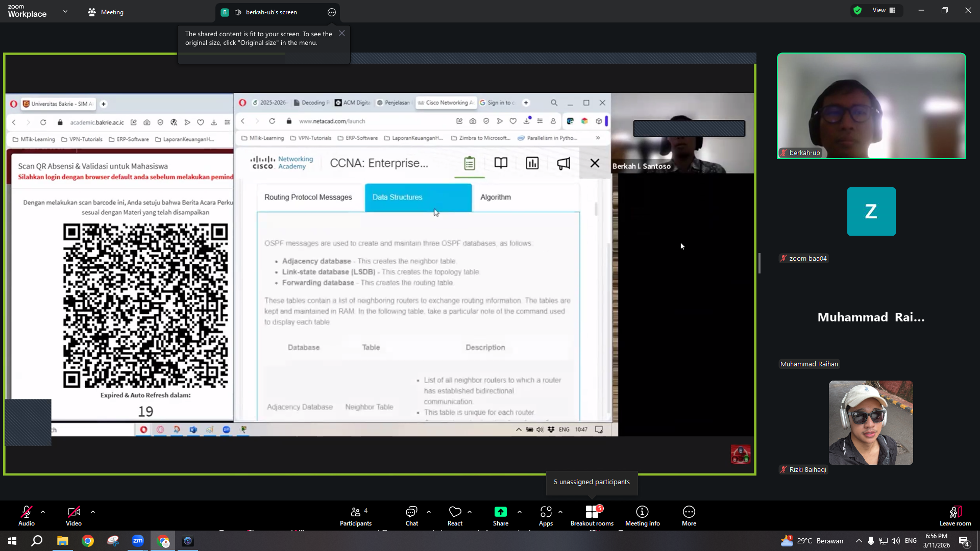Screen dimensions: 980x551
Task: Open the Parallelism in Python bookmark
Action: (547, 138)
